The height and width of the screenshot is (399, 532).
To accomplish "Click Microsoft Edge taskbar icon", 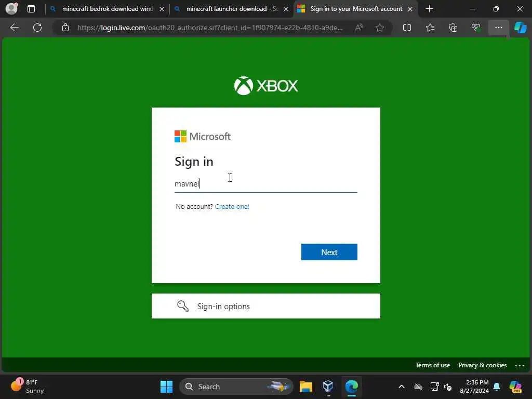I will (352, 387).
